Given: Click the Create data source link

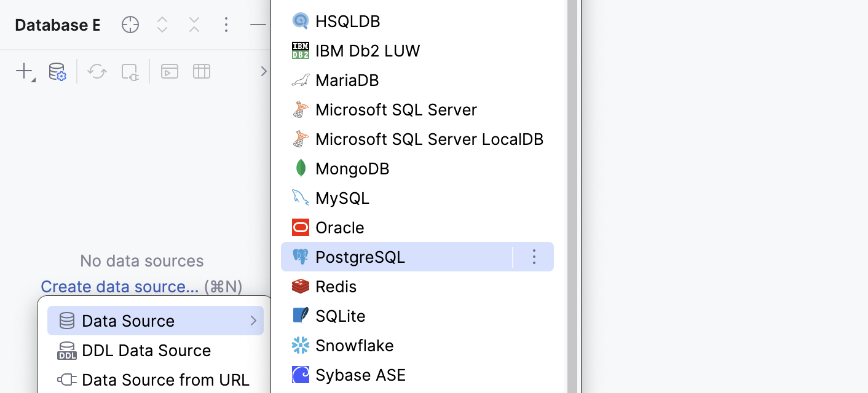Looking at the screenshot, I should tap(119, 286).
